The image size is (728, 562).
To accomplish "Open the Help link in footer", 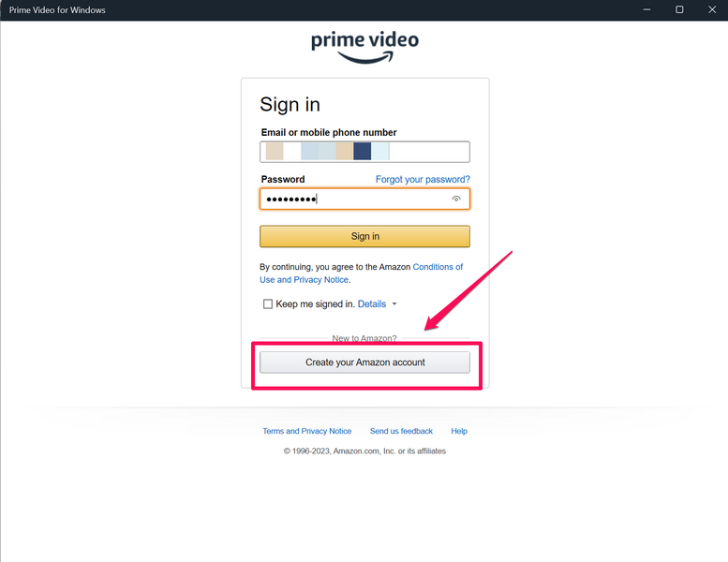I will pos(459,431).
